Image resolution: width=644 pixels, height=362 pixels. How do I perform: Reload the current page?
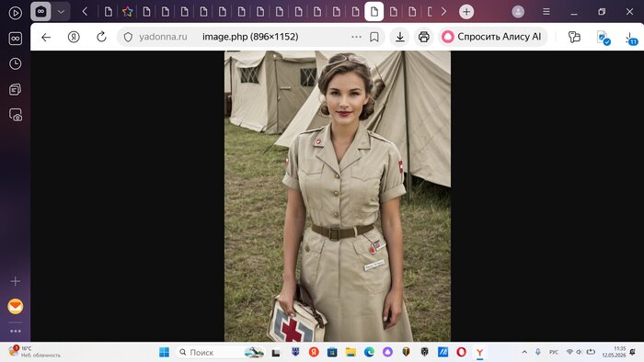[101, 37]
